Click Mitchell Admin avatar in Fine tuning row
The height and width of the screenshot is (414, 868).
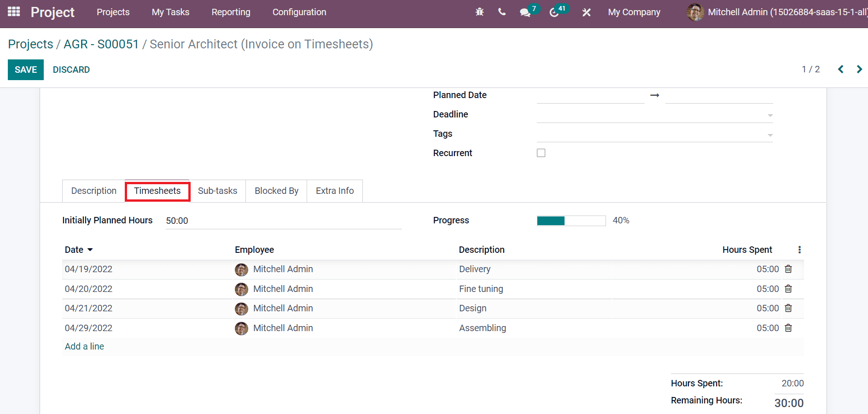click(x=241, y=289)
